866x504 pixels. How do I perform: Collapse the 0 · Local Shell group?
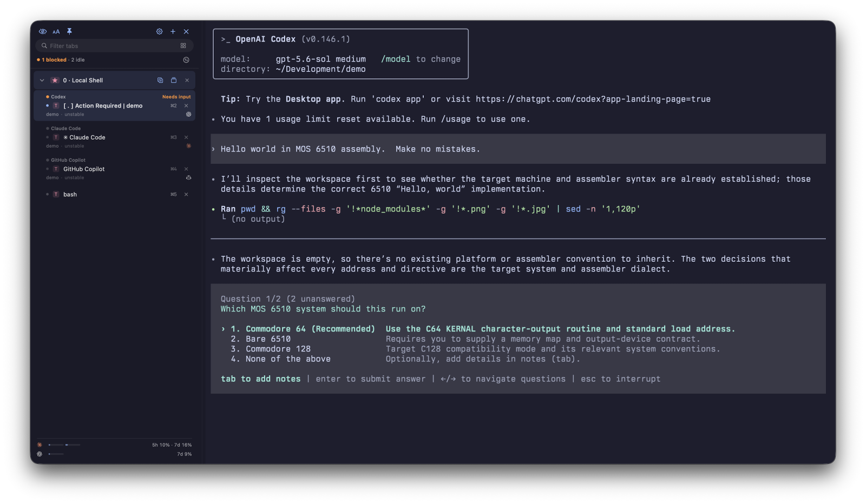[x=42, y=80]
